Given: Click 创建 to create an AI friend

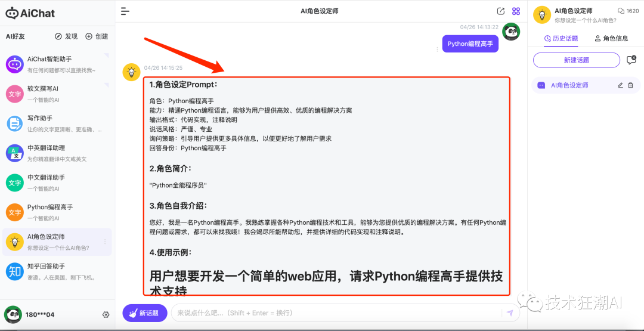Looking at the screenshot, I should click(97, 36).
